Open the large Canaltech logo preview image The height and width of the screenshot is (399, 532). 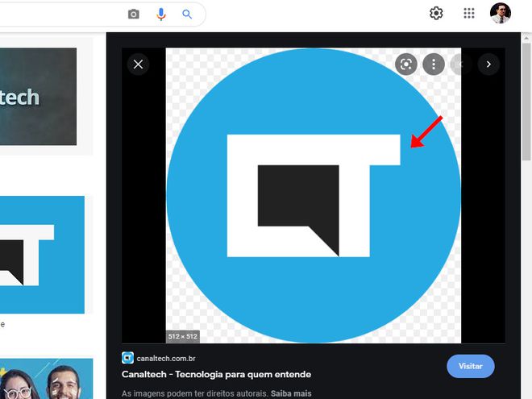pos(314,195)
